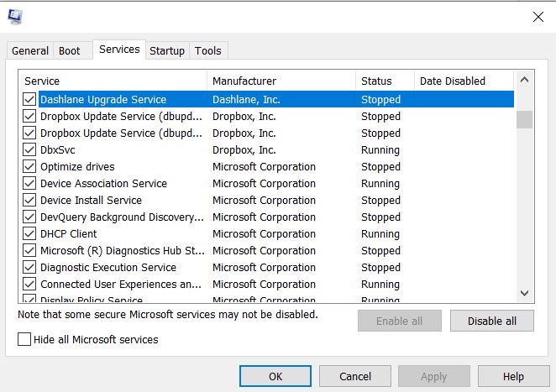Viewport: 556px width, 392px height.
Task: Toggle the Optimize drives checkbox
Action: coord(29,166)
